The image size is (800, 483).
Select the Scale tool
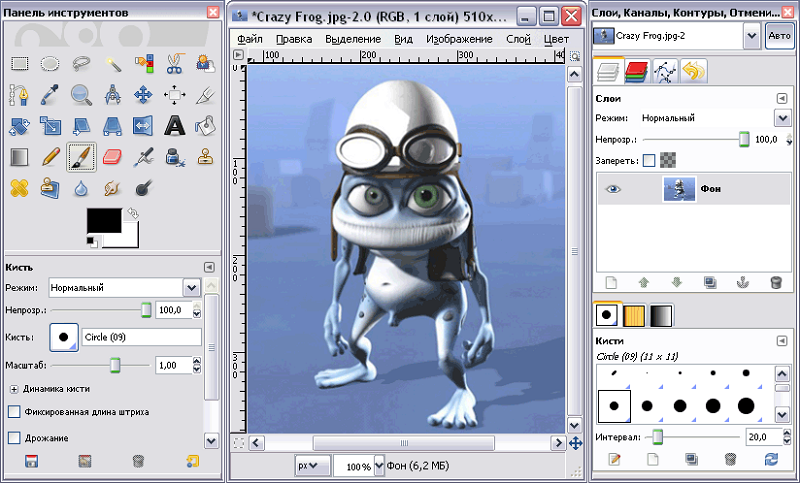point(50,126)
